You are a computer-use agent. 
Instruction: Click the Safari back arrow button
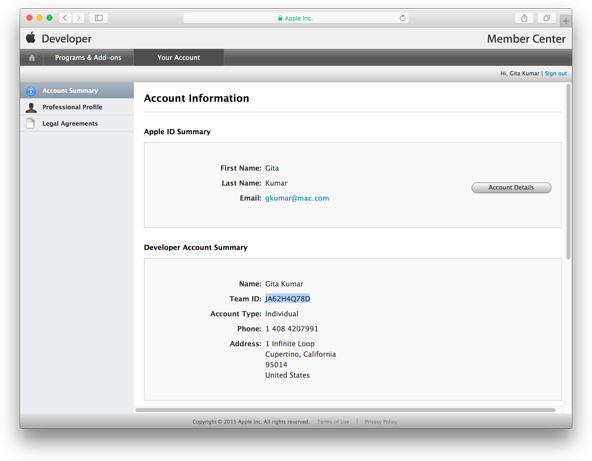point(65,18)
